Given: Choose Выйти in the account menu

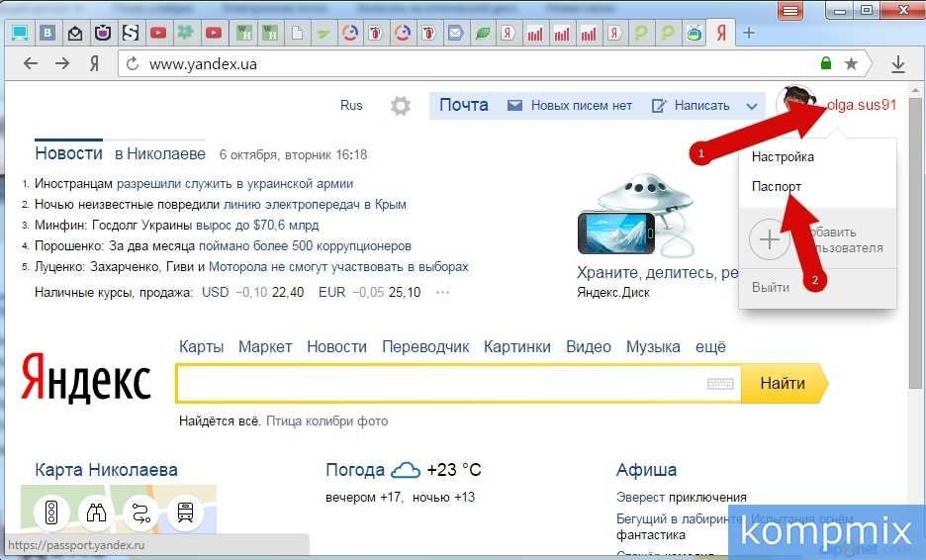Looking at the screenshot, I should (770, 288).
